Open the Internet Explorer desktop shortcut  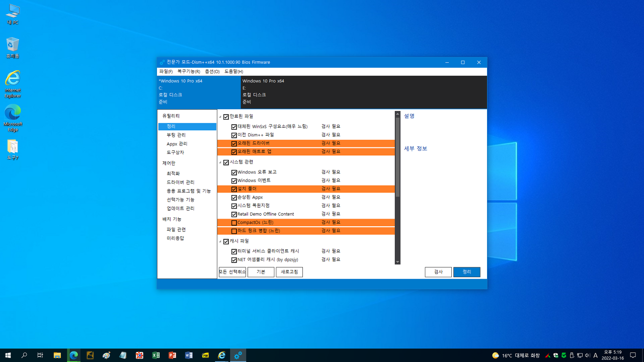(x=13, y=84)
